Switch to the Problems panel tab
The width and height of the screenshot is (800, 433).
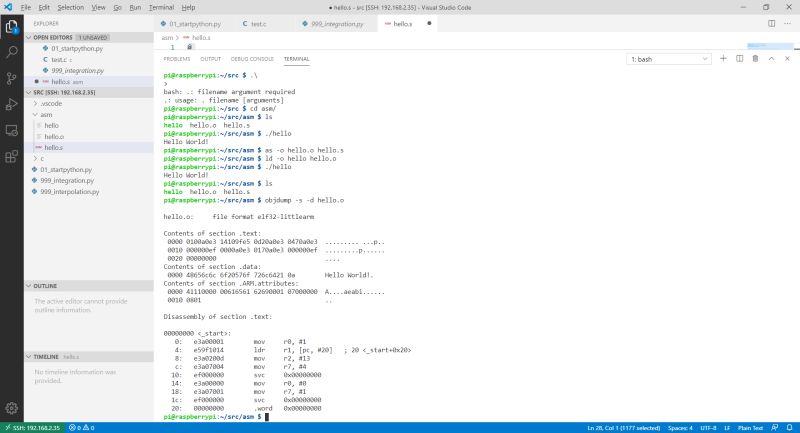point(177,59)
